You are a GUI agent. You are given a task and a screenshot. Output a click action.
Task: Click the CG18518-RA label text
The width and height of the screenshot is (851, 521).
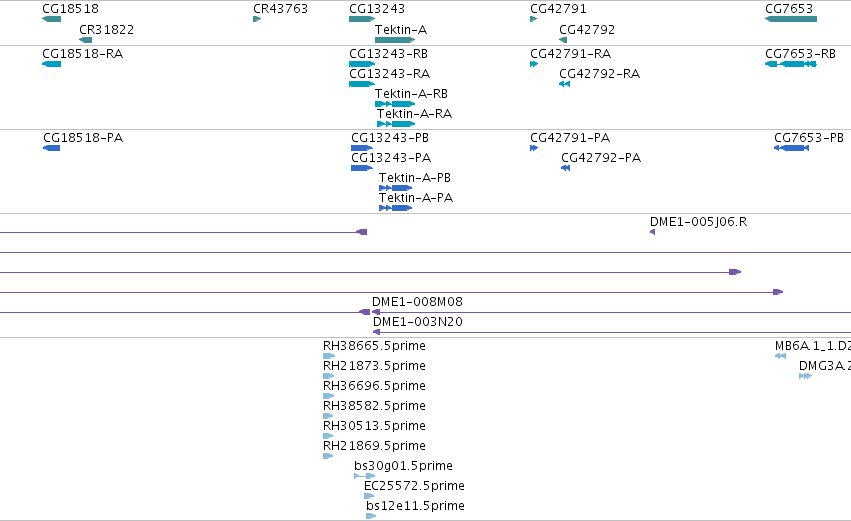[82, 54]
